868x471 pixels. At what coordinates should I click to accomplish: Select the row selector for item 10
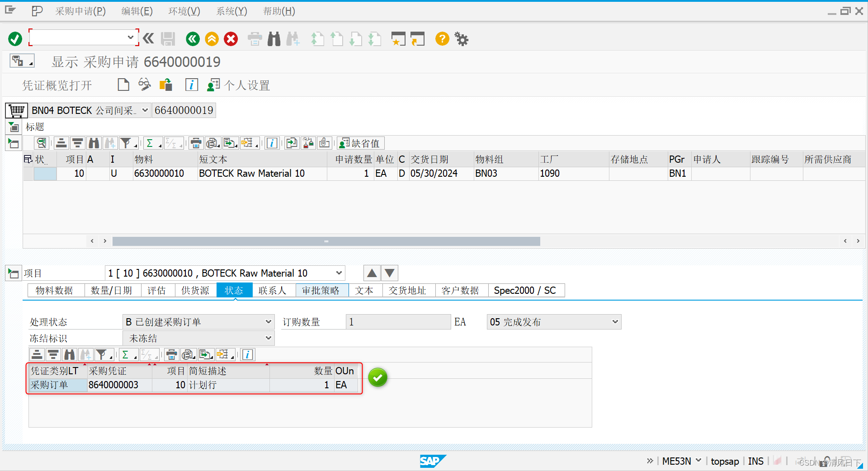[28, 174]
